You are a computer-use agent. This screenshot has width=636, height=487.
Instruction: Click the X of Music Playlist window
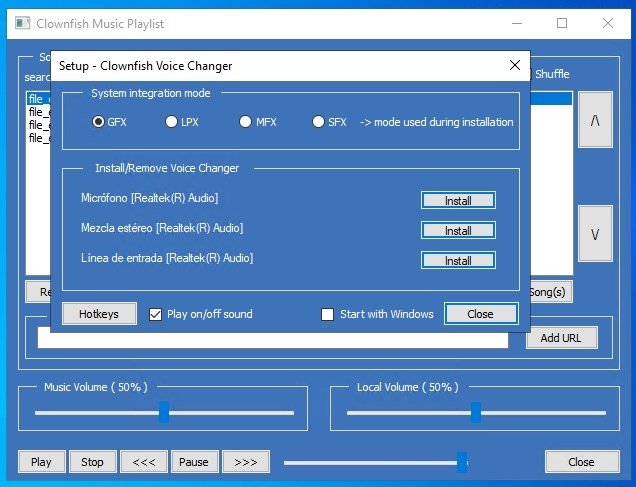[x=608, y=23]
